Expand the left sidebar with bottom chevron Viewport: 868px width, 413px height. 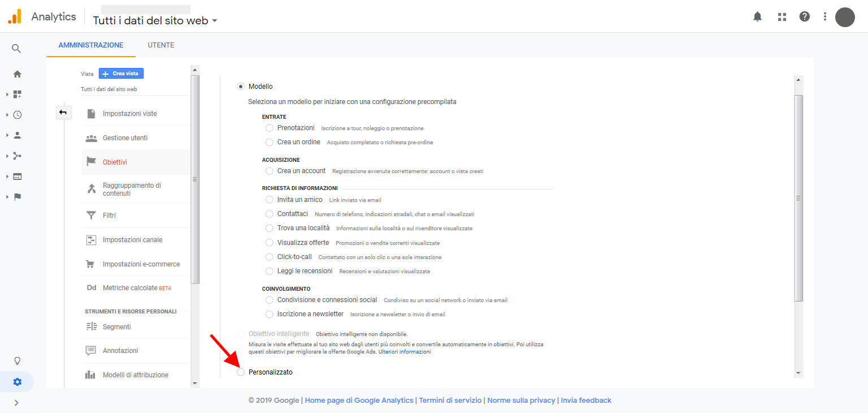16,403
